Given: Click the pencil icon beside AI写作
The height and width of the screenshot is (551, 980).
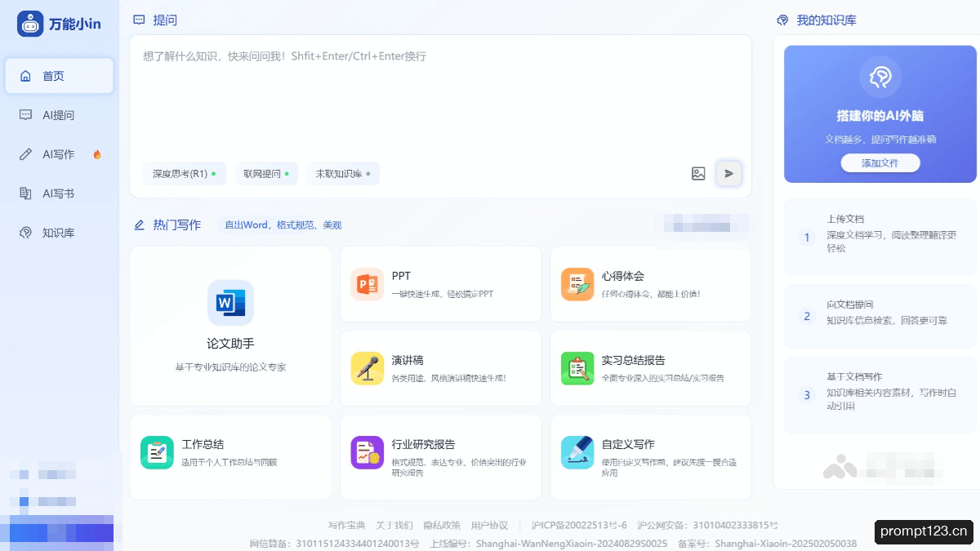Looking at the screenshot, I should point(25,154).
